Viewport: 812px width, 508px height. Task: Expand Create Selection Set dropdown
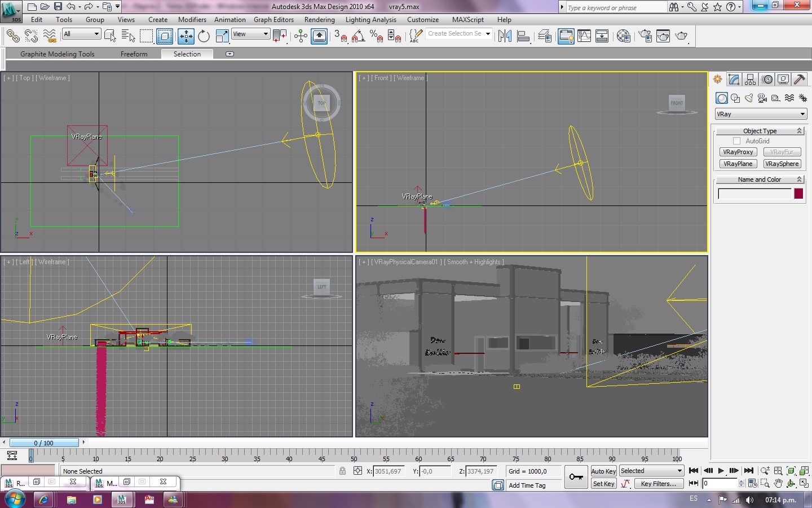[488, 34]
